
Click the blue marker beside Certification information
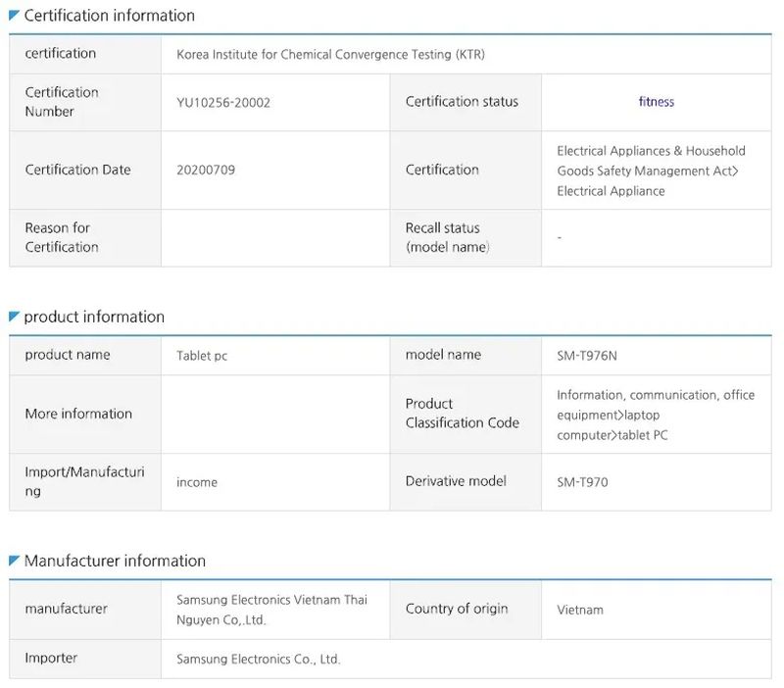(14, 15)
